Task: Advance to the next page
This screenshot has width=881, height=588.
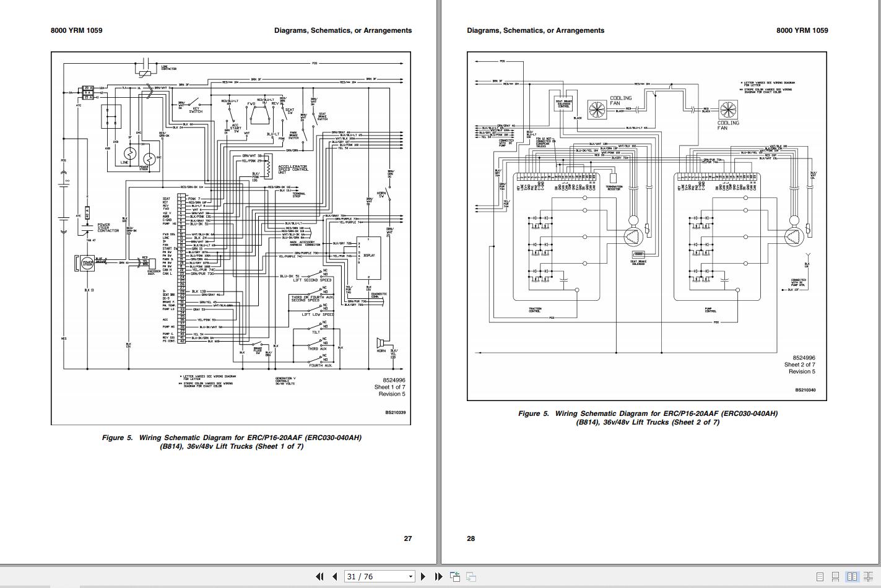Action: tap(423, 576)
